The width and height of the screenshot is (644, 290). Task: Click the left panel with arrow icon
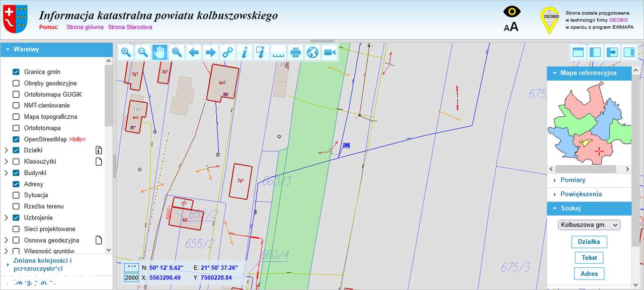coord(612,52)
